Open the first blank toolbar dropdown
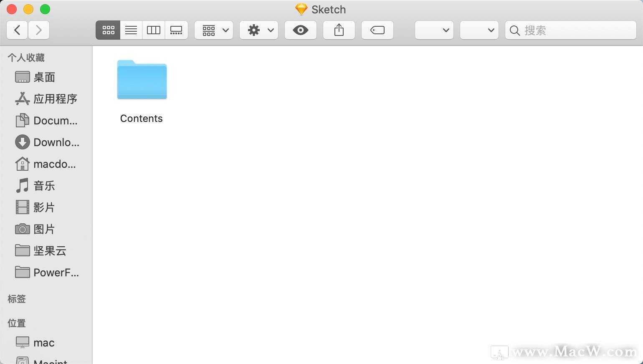This screenshot has height=364, width=643. coord(434,30)
